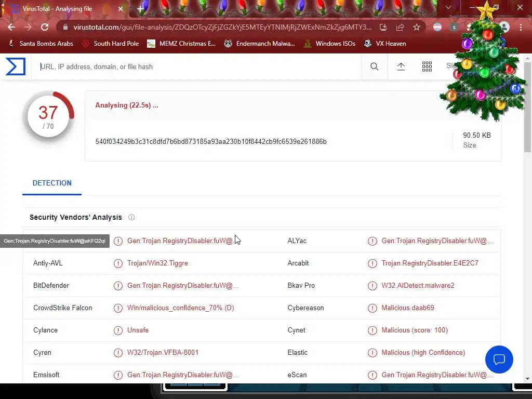Click the Unsafe result for Cylance

click(x=138, y=330)
